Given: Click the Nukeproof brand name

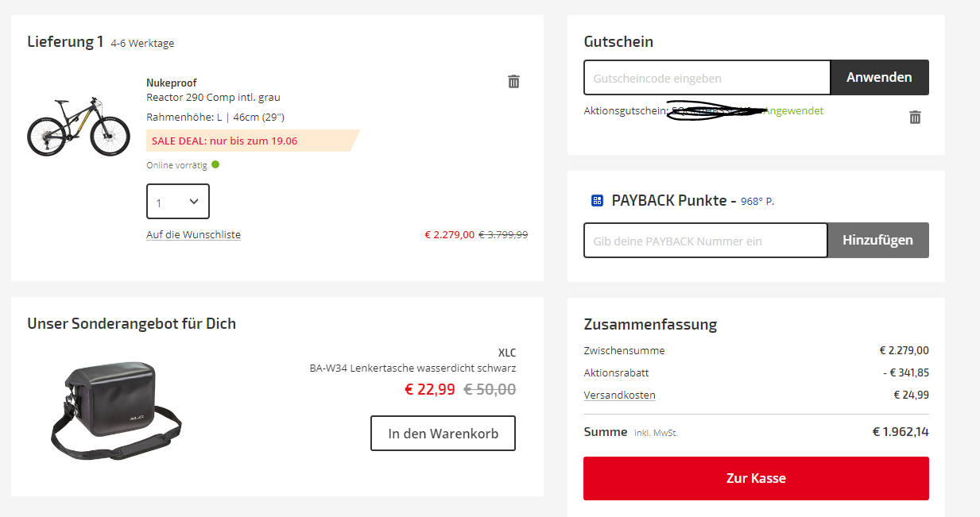Looking at the screenshot, I should pyautogui.click(x=171, y=83).
